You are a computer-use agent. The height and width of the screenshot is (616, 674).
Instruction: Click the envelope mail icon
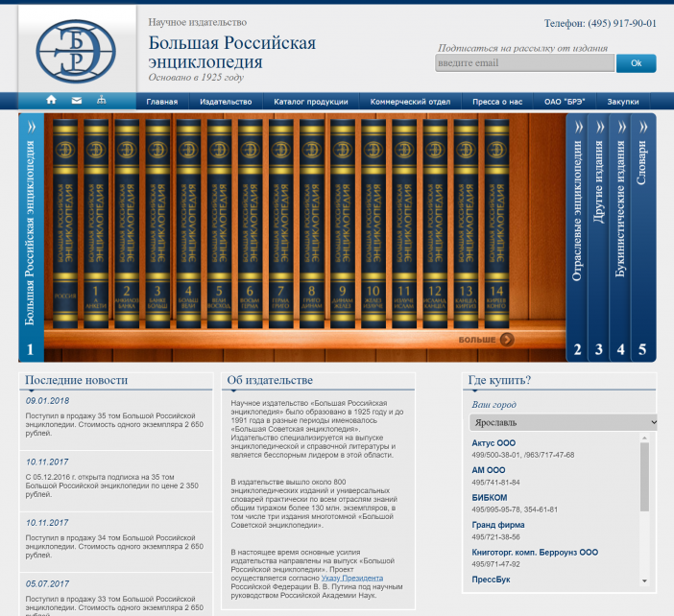[77, 101]
